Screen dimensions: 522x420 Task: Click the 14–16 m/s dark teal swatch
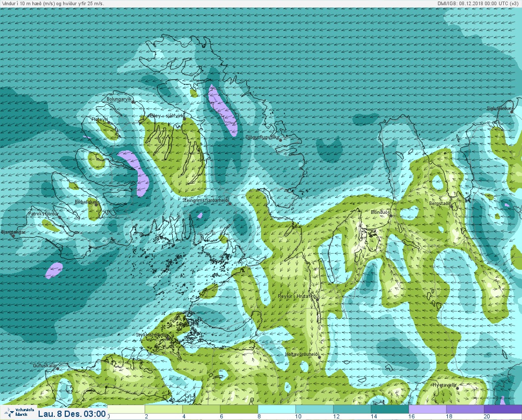tap(389, 409)
